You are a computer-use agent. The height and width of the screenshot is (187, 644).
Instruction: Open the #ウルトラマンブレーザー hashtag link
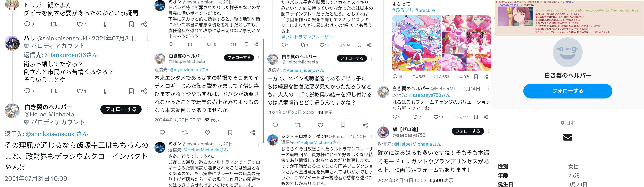307,37
